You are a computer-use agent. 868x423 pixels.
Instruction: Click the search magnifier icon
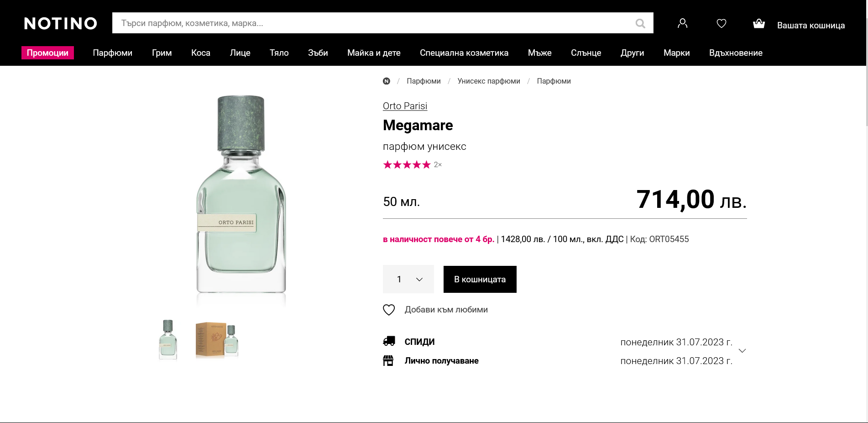[x=640, y=23]
